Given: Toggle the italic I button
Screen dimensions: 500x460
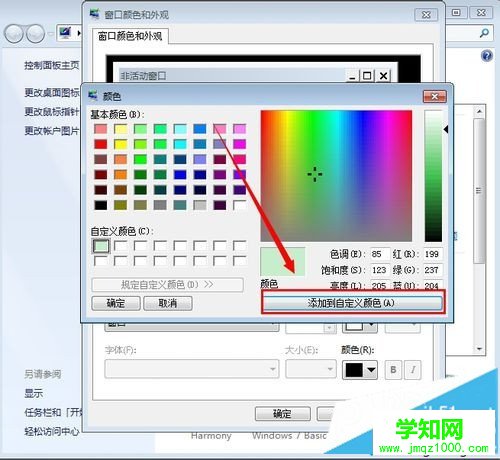Looking at the screenshot, I should tap(413, 370).
